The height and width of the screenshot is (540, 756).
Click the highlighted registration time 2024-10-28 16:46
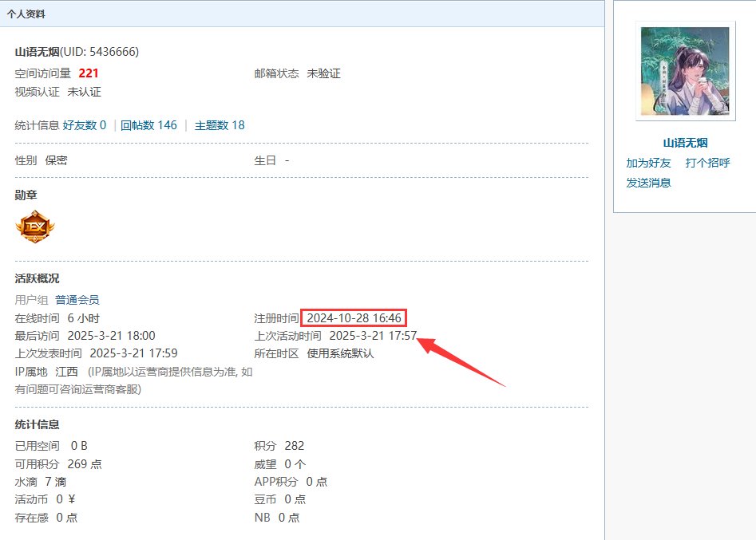click(x=354, y=318)
